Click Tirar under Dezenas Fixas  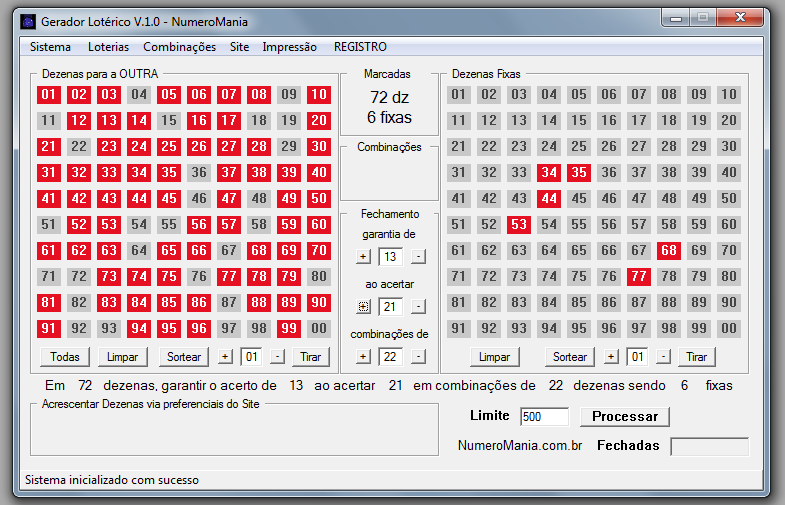click(x=696, y=357)
